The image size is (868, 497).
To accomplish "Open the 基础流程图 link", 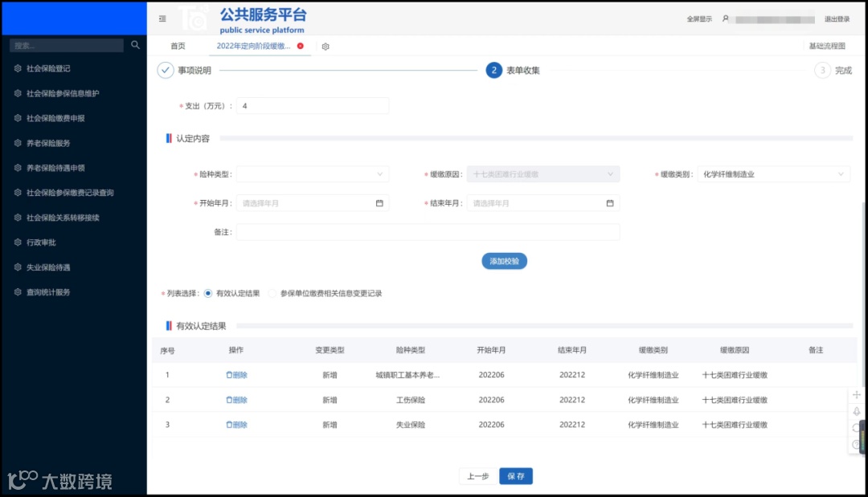I will coord(827,46).
